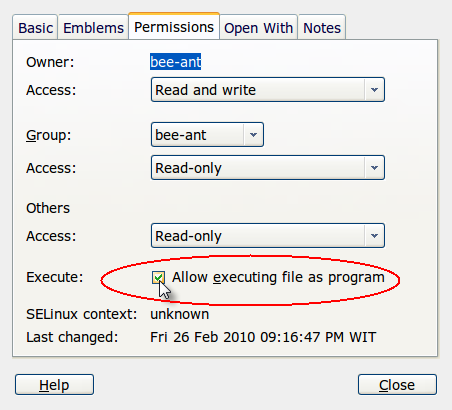The image size is (452, 410).
Task: Click the Help button
Action: coord(54,385)
